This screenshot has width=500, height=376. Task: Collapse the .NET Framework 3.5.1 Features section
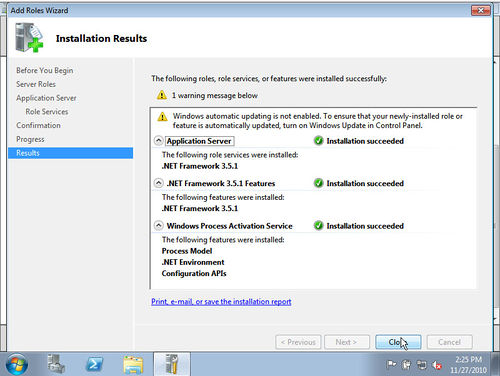[x=159, y=183]
